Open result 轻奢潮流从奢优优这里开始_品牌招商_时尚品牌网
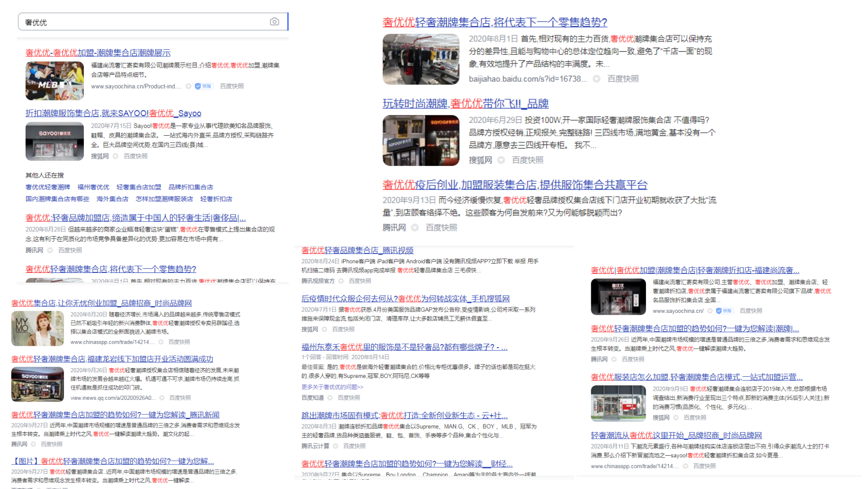Screen dimensions: 868x489 (677, 435)
